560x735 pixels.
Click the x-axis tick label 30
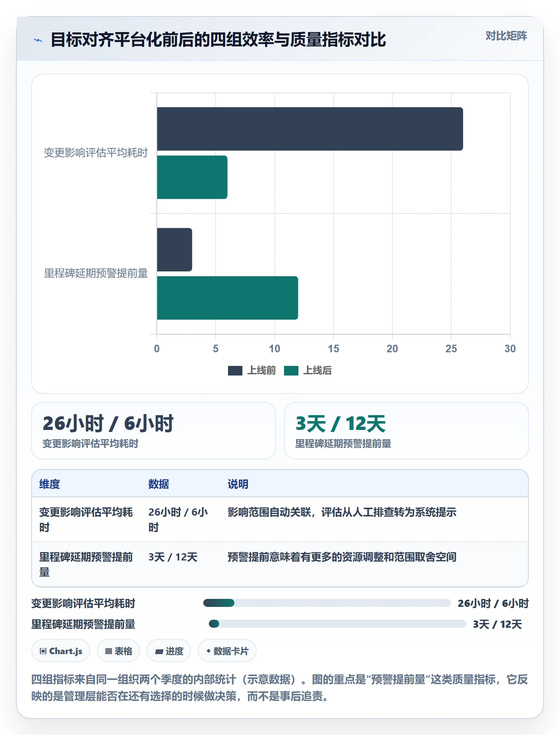pyautogui.click(x=510, y=349)
